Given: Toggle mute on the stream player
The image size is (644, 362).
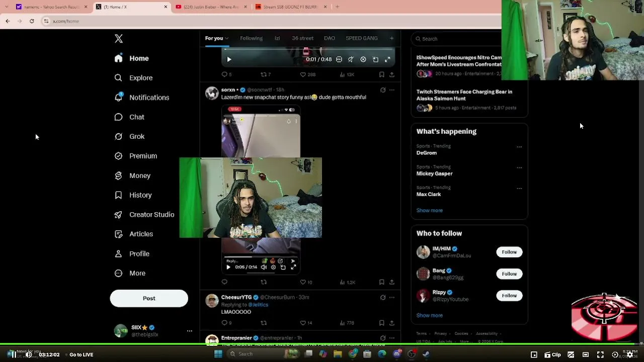Looking at the screenshot, I should 29,354.
